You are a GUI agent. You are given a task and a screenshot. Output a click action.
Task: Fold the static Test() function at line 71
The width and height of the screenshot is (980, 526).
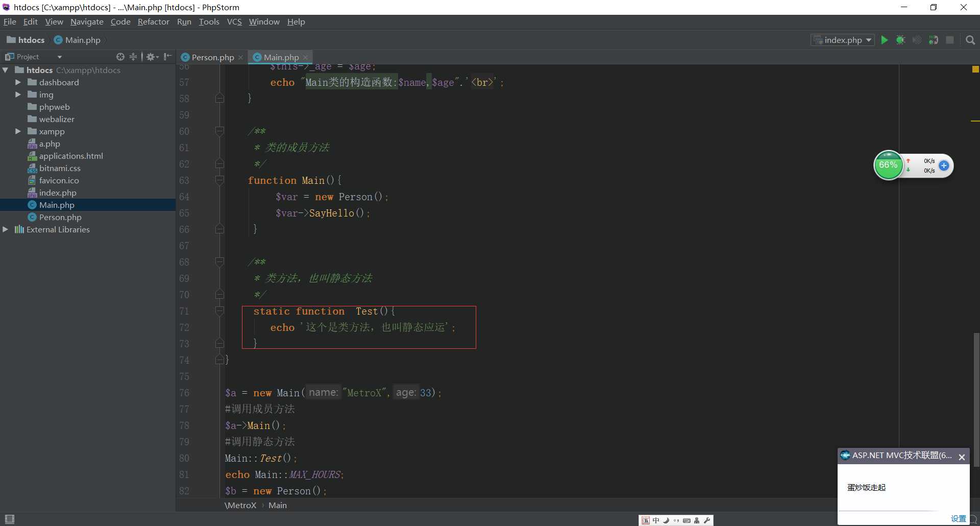tap(219, 311)
